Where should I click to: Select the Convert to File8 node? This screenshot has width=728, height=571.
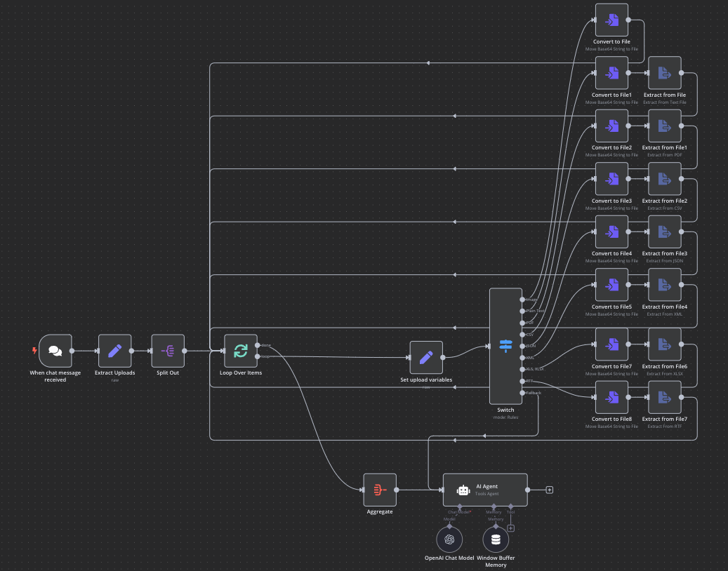point(612,397)
